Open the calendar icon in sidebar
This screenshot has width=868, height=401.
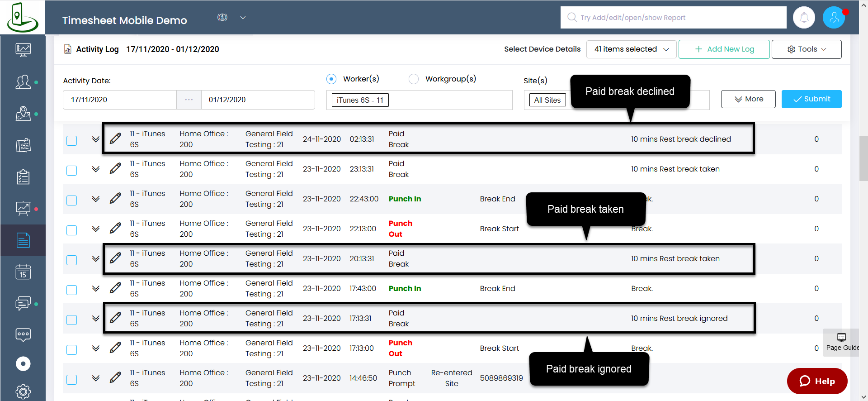click(23, 272)
